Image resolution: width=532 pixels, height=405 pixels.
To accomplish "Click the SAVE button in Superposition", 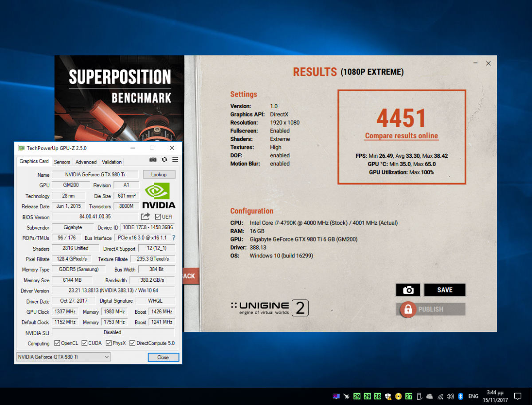I will point(445,290).
